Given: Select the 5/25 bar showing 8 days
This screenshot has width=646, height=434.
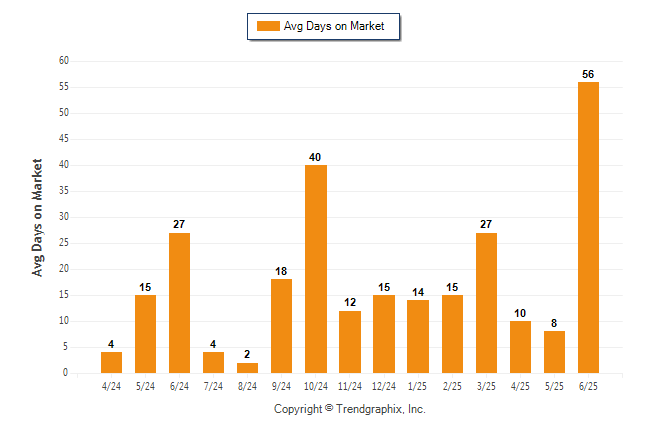Looking at the screenshot, I should [x=554, y=352].
